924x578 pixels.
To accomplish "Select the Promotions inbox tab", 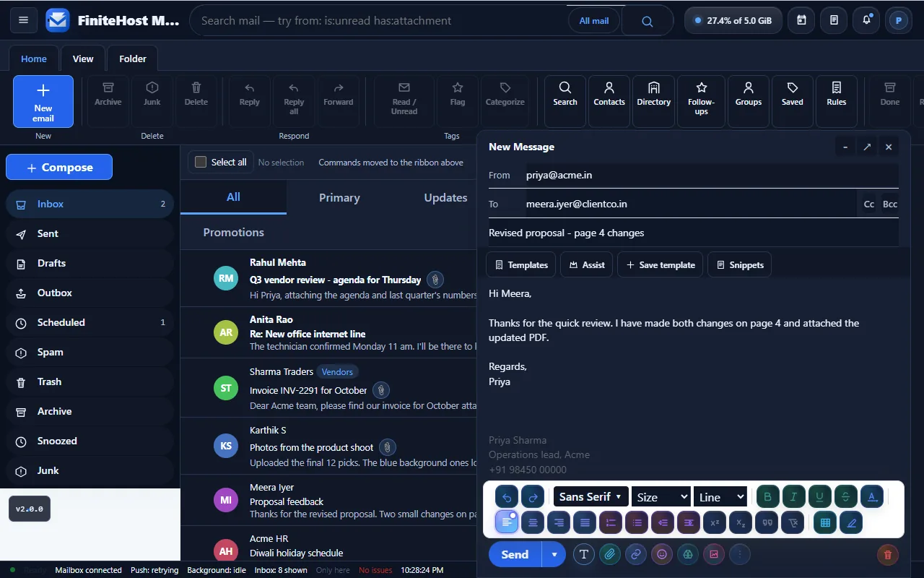I will pos(234,232).
